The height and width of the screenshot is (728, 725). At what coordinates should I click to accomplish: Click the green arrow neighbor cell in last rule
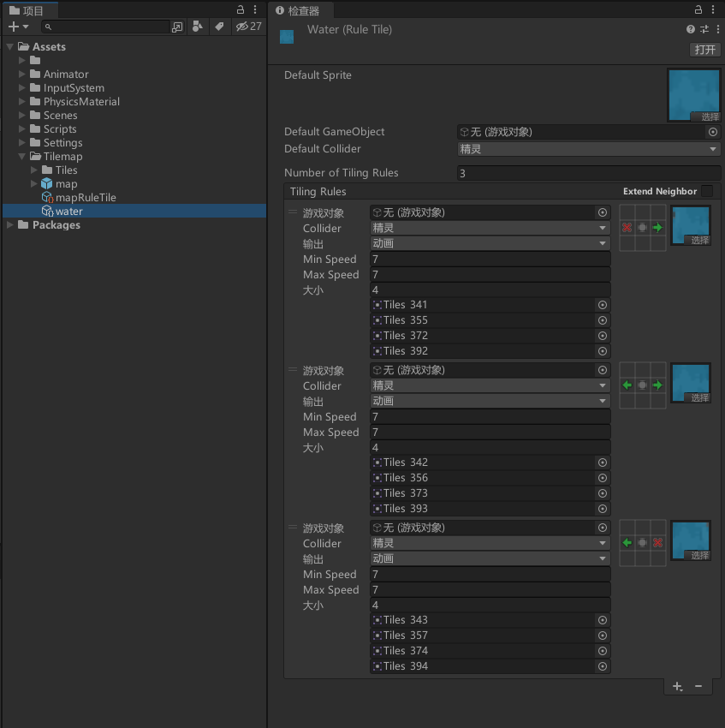(x=626, y=542)
